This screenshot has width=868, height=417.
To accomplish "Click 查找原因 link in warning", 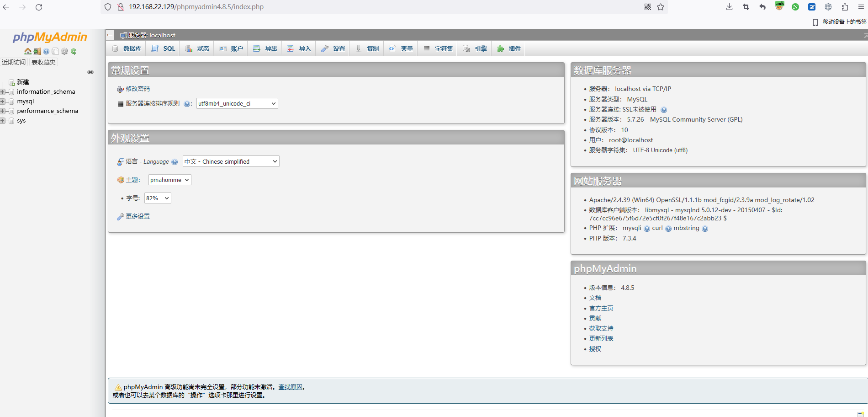I will point(291,387).
